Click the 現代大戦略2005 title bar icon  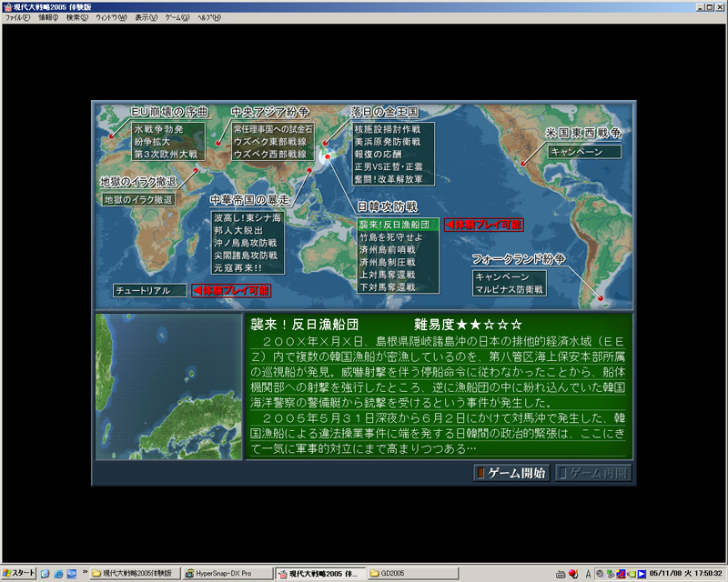click(7, 7)
